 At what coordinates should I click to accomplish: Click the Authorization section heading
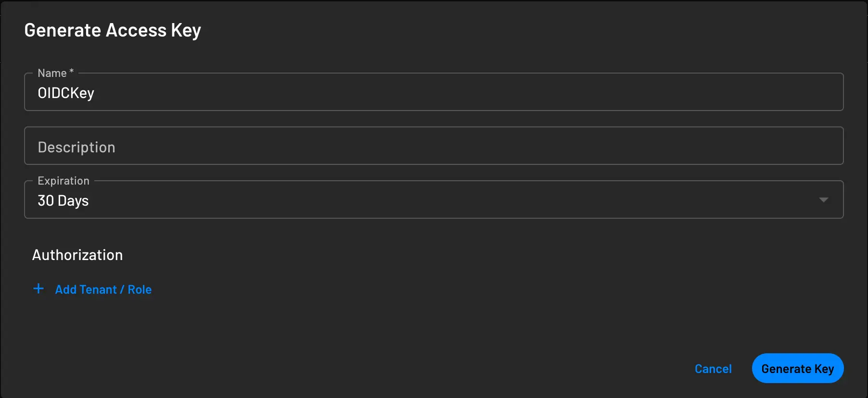click(77, 255)
